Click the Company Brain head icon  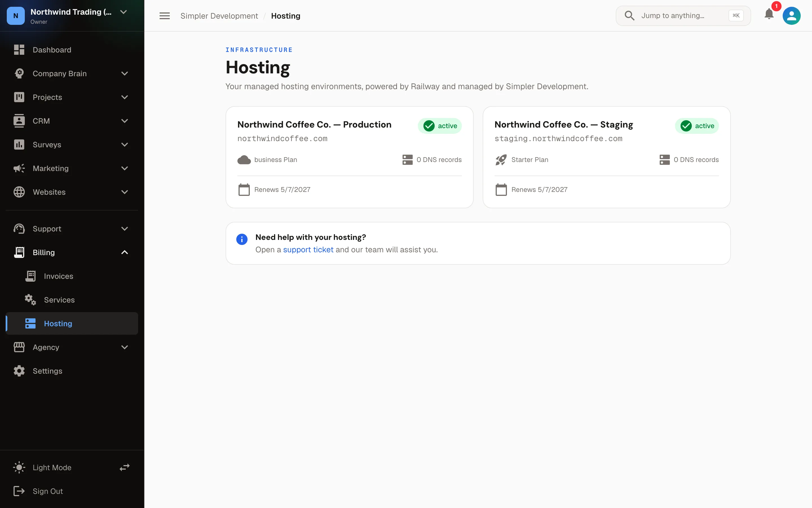(19, 74)
